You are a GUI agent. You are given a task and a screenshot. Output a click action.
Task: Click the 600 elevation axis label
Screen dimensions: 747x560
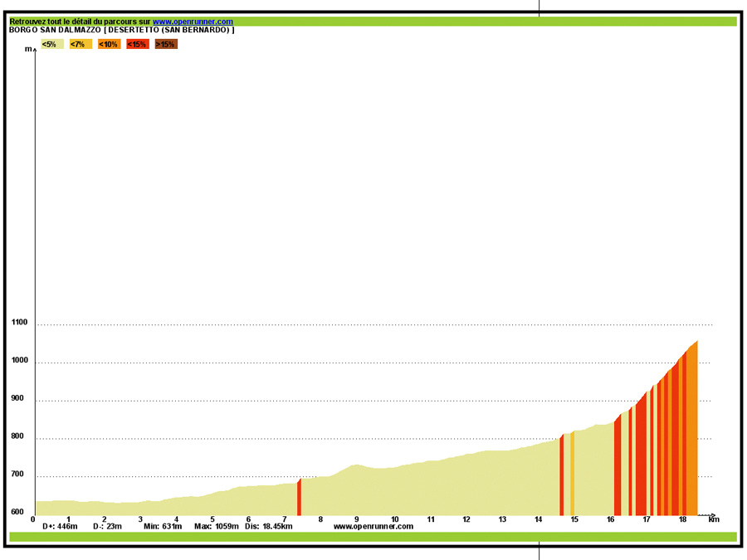point(17,512)
